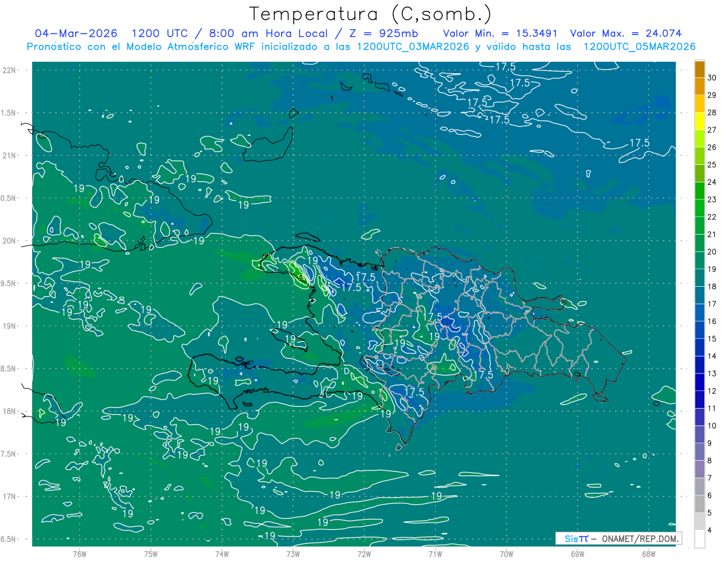
Task: Click the "1200 UTC" time in the date line
Action: click(160, 33)
